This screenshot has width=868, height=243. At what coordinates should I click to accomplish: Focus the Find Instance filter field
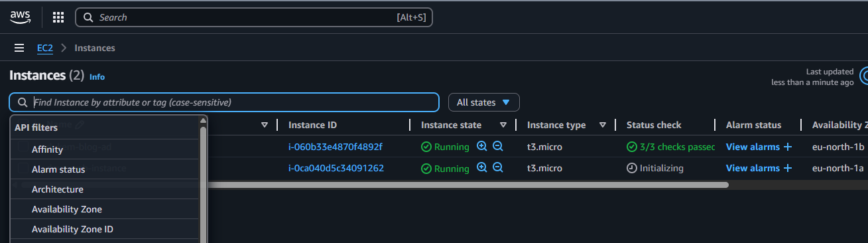point(224,102)
